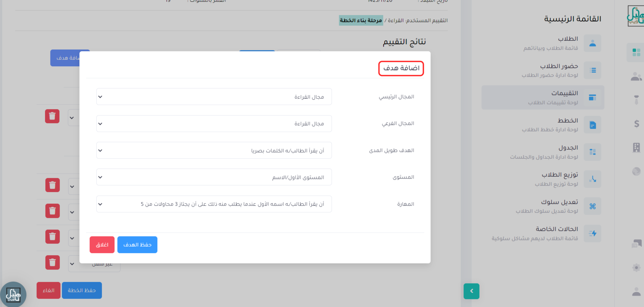Delete the second goal row with trash icon
Image resolution: width=644 pixels, height=307 pixels.
click(53, 185)
